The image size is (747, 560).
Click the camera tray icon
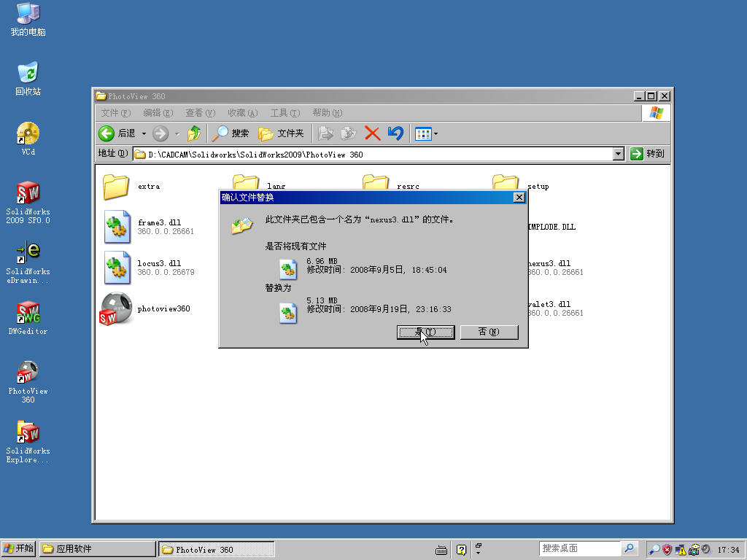pos(694,550)
